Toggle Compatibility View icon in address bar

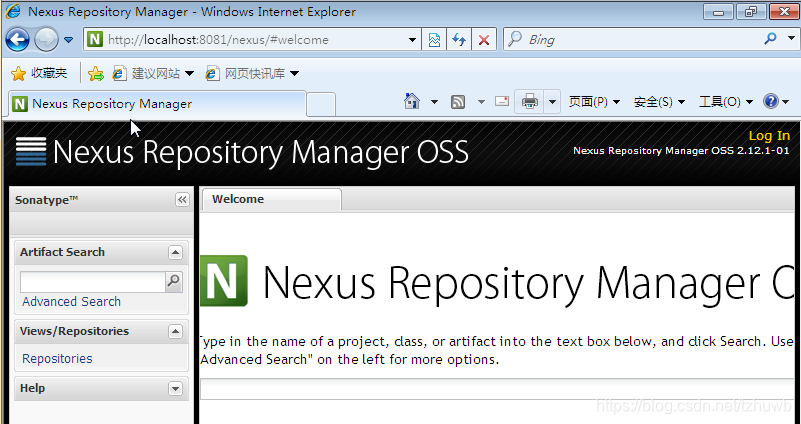point(434,40)
